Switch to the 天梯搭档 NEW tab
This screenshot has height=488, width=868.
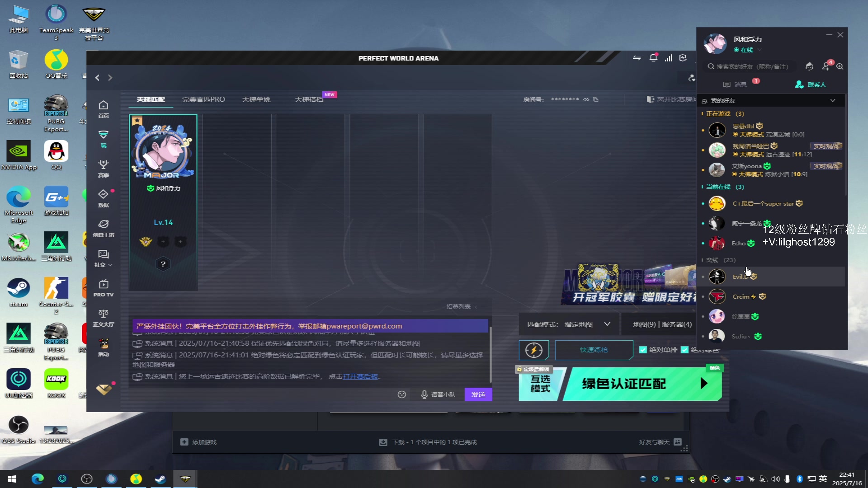point(310,99)
